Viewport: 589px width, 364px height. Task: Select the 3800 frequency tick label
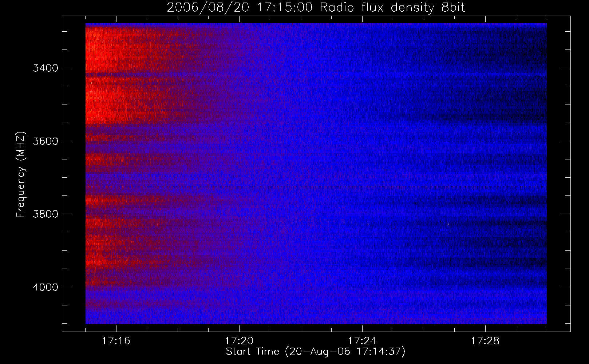pos(46,214)
